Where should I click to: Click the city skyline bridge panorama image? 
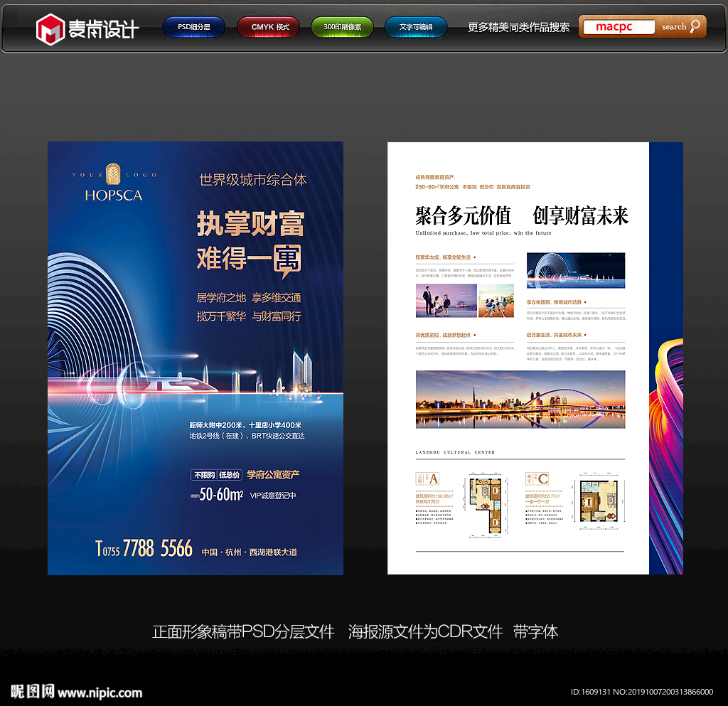pyautogui.click(x=520, y=399)
